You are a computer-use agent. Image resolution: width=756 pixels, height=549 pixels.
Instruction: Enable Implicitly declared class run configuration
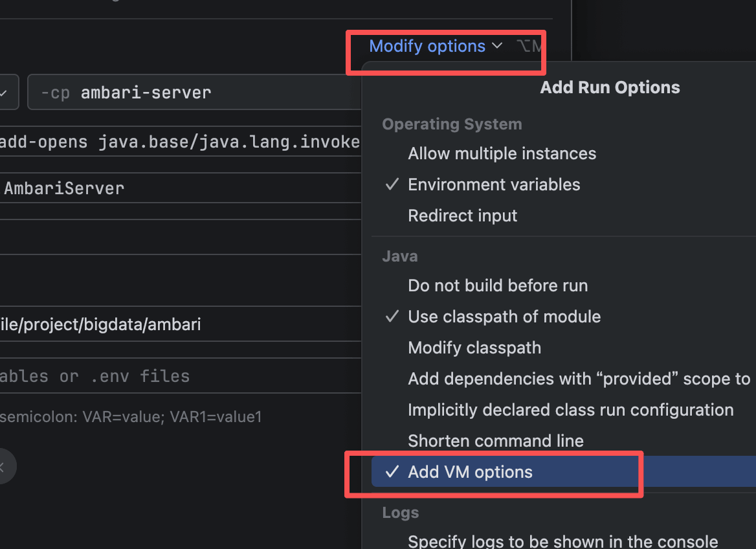click(570, 410)
